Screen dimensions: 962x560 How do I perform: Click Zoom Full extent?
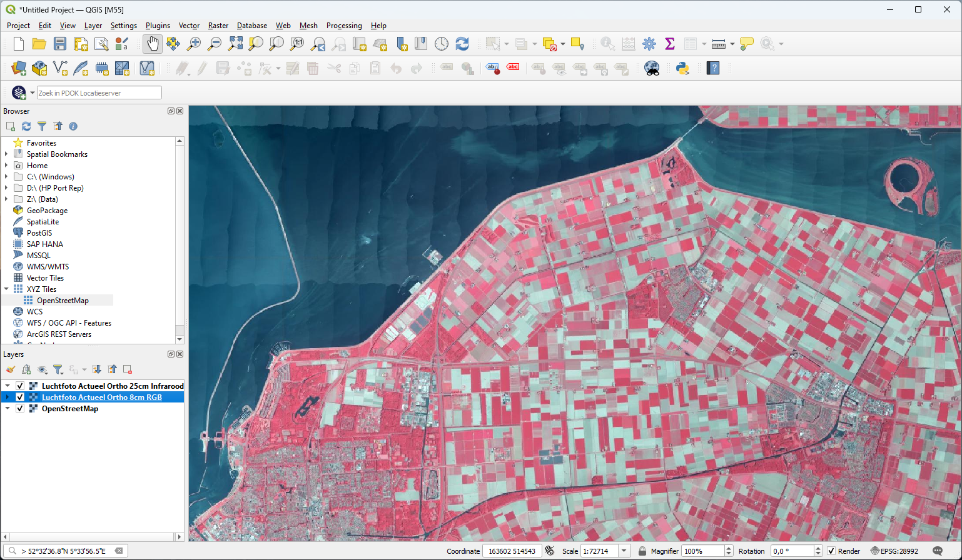pos(235,44)
